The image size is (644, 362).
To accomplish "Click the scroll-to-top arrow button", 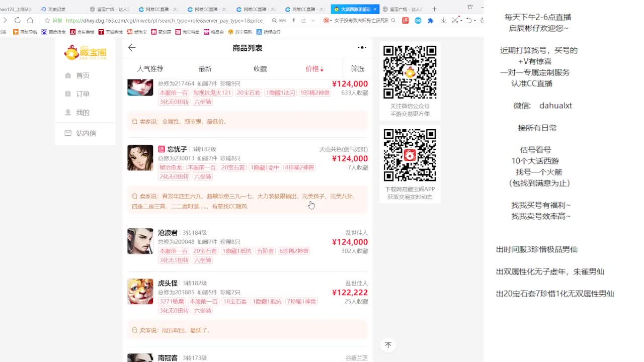I will tap(388, 345).
